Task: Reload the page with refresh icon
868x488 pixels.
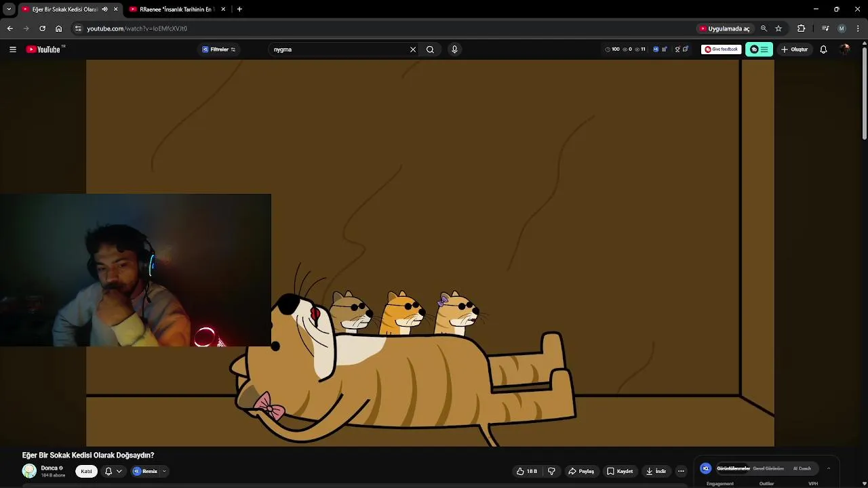Action: click(42, 28)
